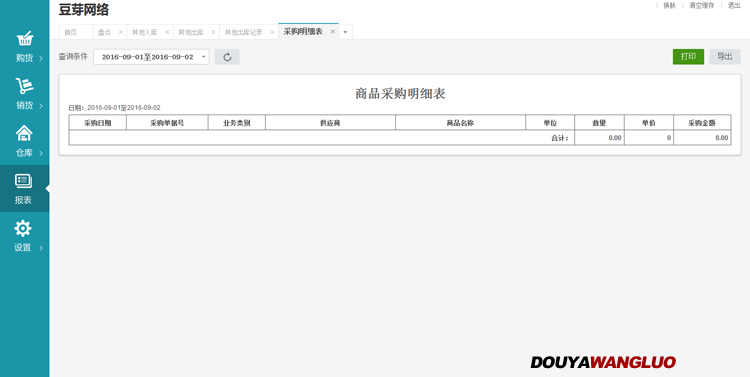Open the 仓库 warehouse module
750x377 pixels.
(x=24, y=142)
